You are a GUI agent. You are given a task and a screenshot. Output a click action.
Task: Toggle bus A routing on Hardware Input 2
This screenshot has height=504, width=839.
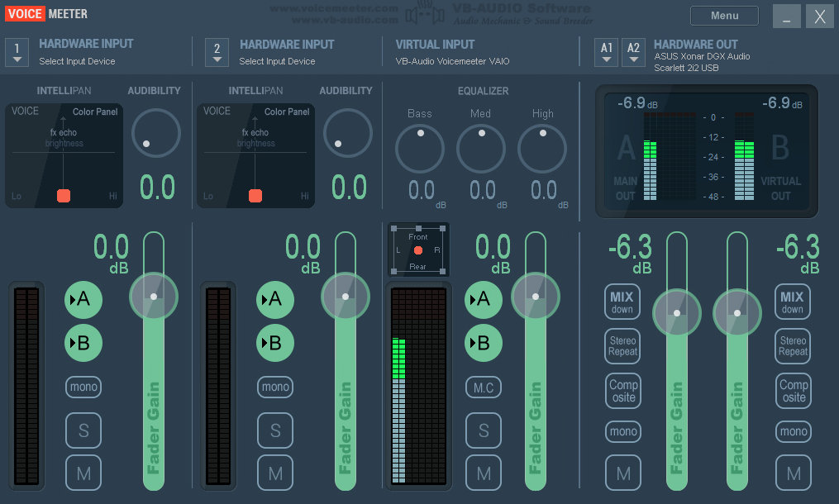tap(275, 299)
